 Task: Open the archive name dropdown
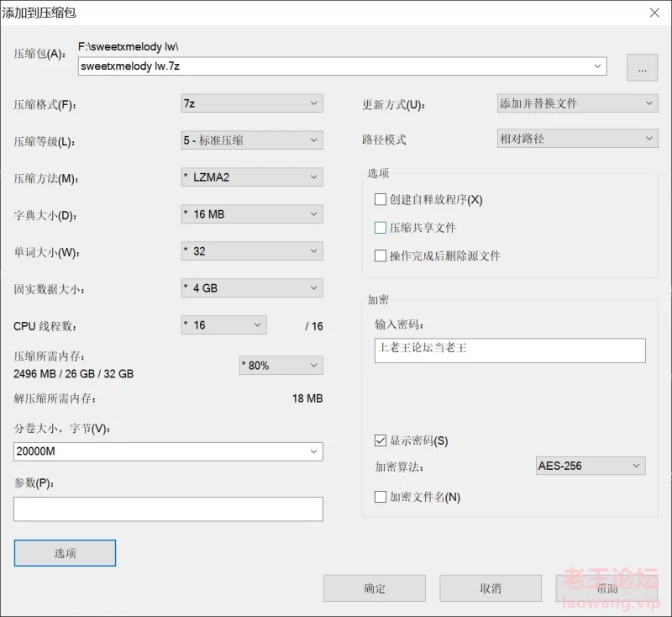pos(597,66)
